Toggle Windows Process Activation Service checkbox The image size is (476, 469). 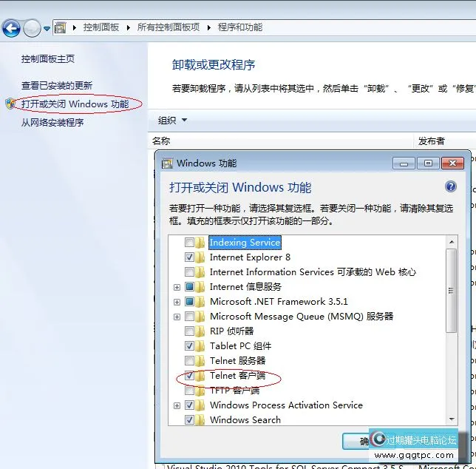click(189, 405)
